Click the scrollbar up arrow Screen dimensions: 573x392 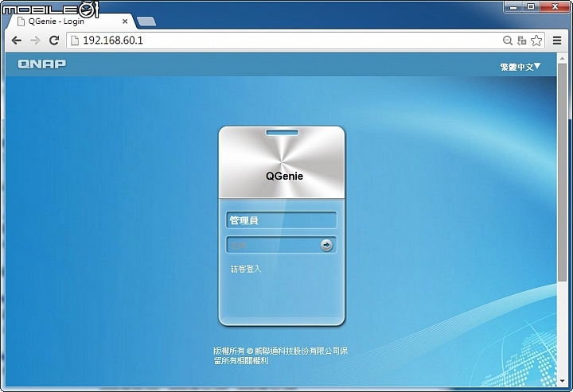[562, 58]
